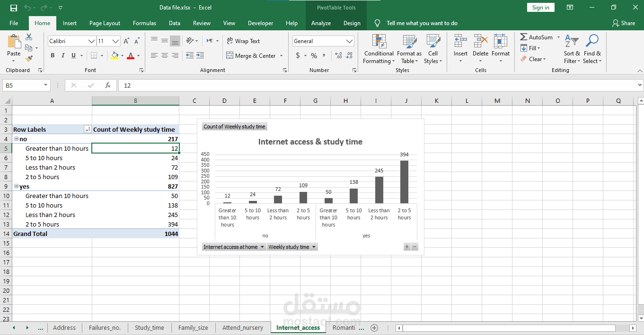Toggle Bold formatting
The image size is (644, 335).
[x=53, y=55]
